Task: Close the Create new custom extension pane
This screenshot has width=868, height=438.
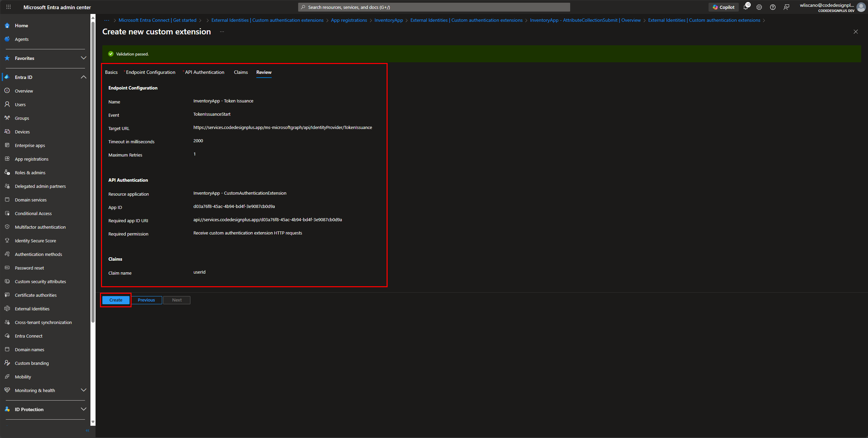Action: [x=855, y=32]
